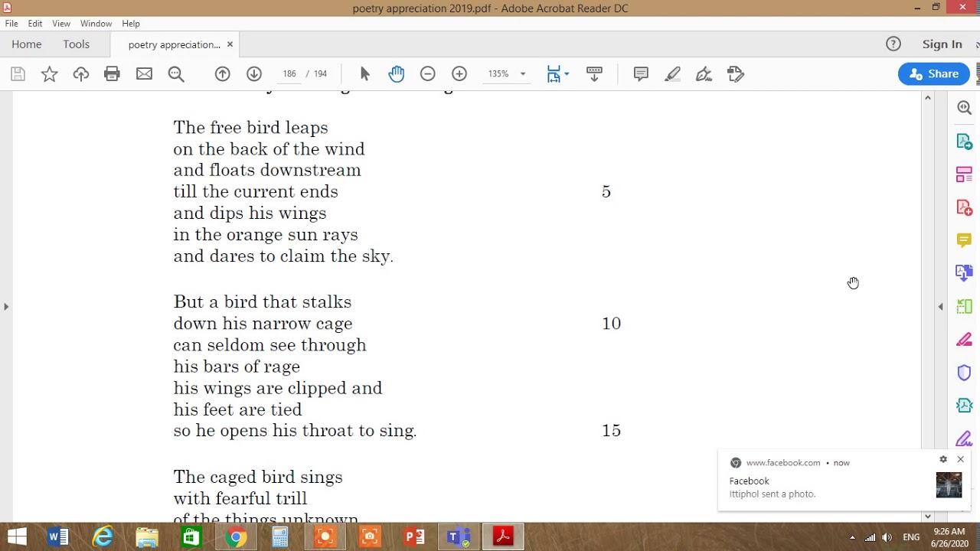This screenshot has height=551, width=980.
Task: Add a comment sticky note
Action: point(641,74)
